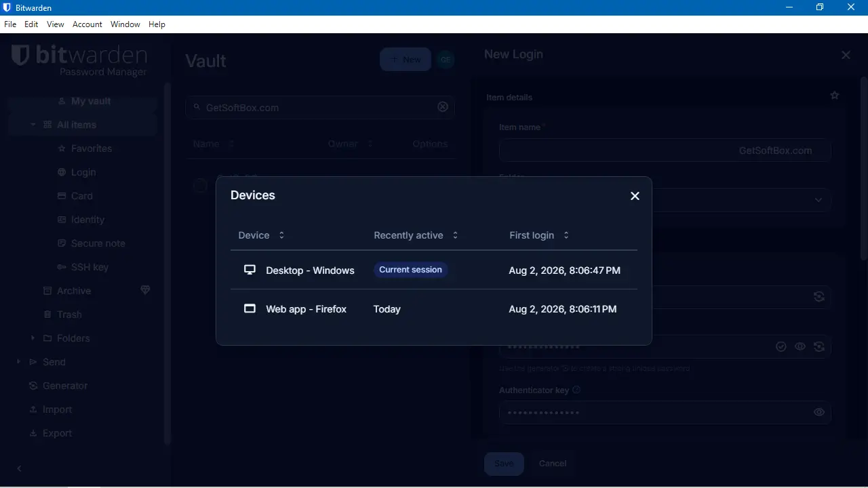Sort devices by First login
This screenshot has height=488, width=868.
pos(540,235)
